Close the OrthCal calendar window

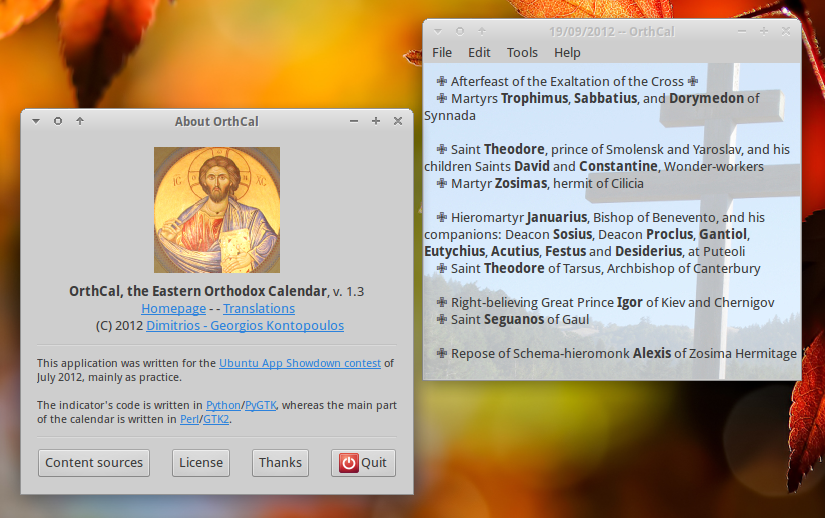pos(786,32)
